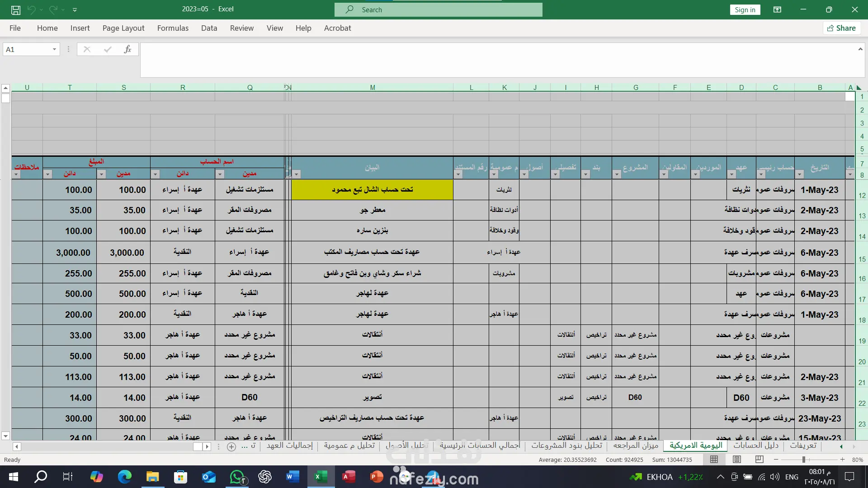Switch to Page Break Preview view icon
Image resolution: width=868 pixels, height=488 pixels.
tap(759, 460)
